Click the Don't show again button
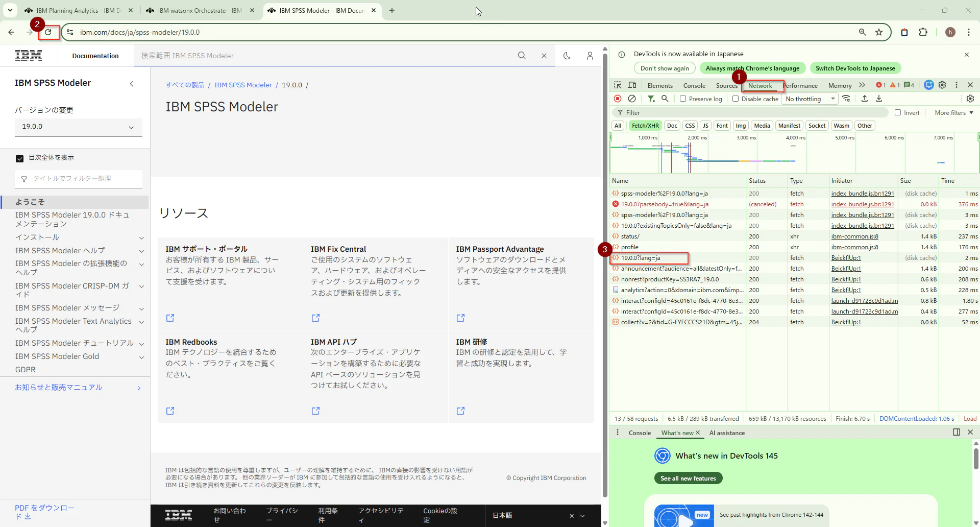This screenshot has width=980, height=527. point(665,68)
